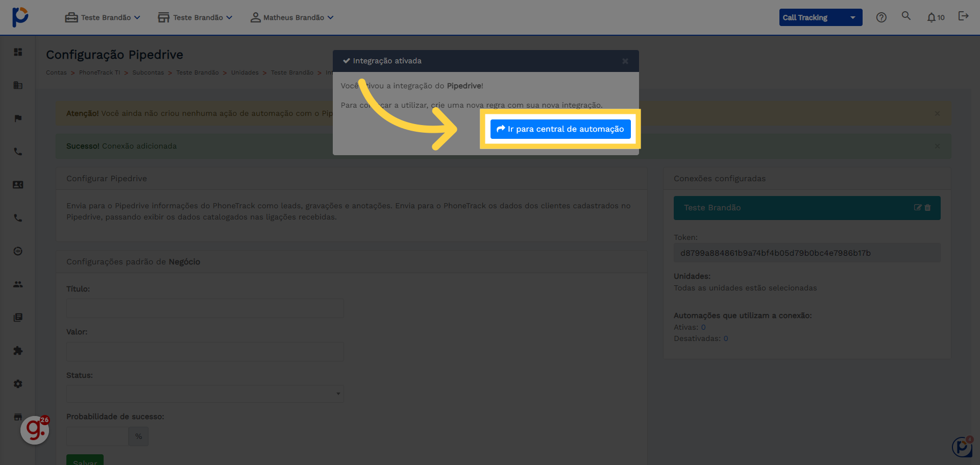Click Teste Brandão breadcrumb after Unidades
980x465 pixels.
click(x=292, y=72)
